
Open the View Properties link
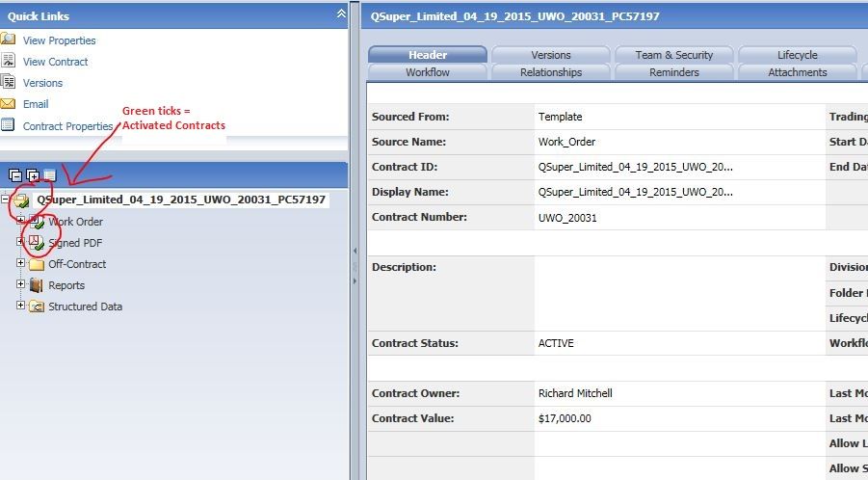coord(59,40)
